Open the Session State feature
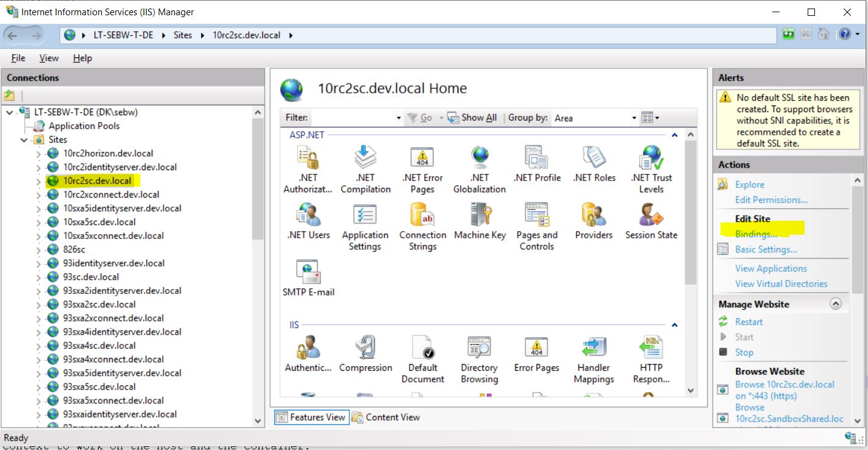Screen dimensions: 868x450 pos(651,215)
